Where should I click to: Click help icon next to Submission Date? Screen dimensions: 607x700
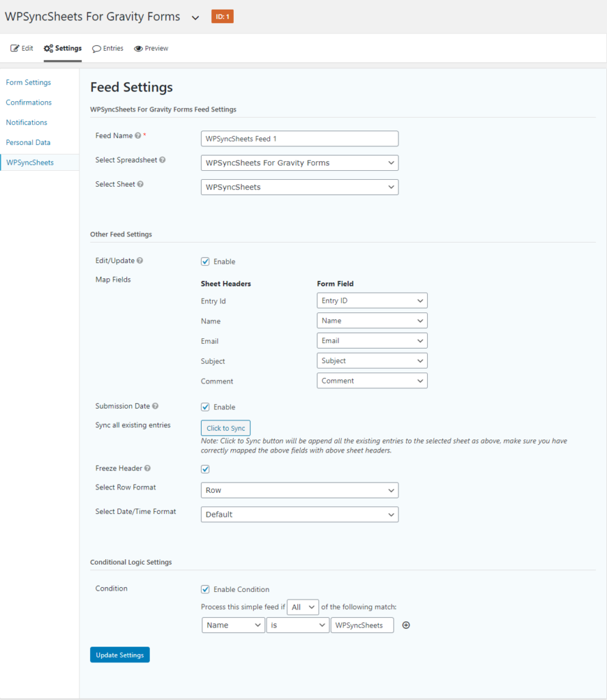point(155,406)
